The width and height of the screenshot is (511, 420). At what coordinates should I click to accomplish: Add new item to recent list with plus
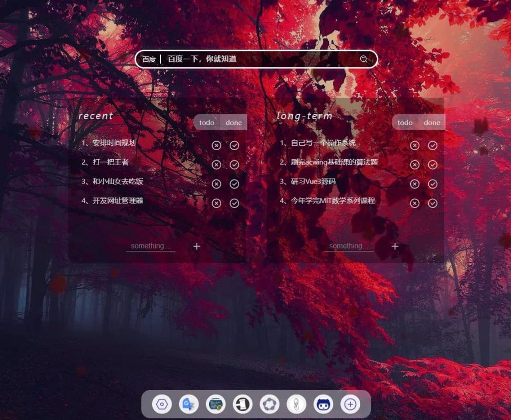click(197, 246)
